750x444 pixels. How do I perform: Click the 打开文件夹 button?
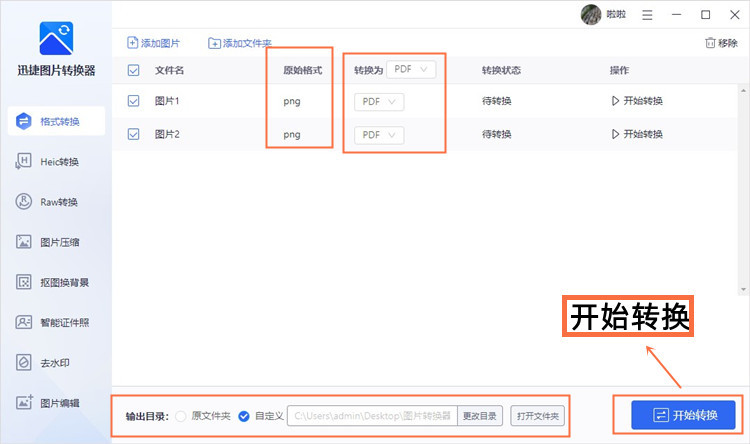tap(538, 416)
